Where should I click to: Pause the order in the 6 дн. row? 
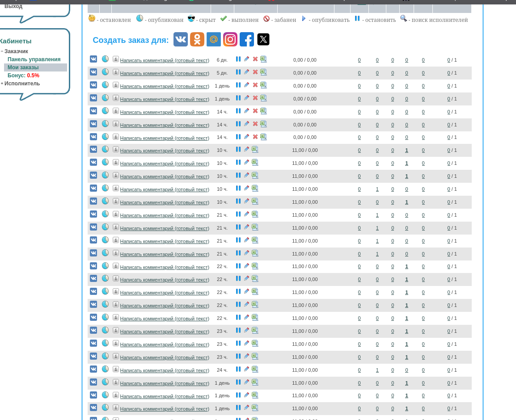[x=238, y=59]
